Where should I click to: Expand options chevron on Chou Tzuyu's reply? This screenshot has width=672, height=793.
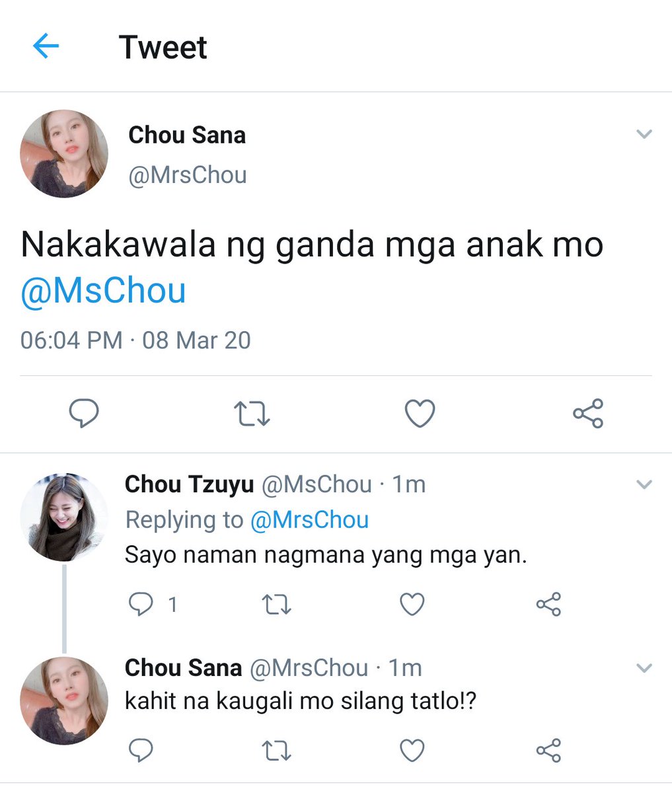click(x=644, y=484)
